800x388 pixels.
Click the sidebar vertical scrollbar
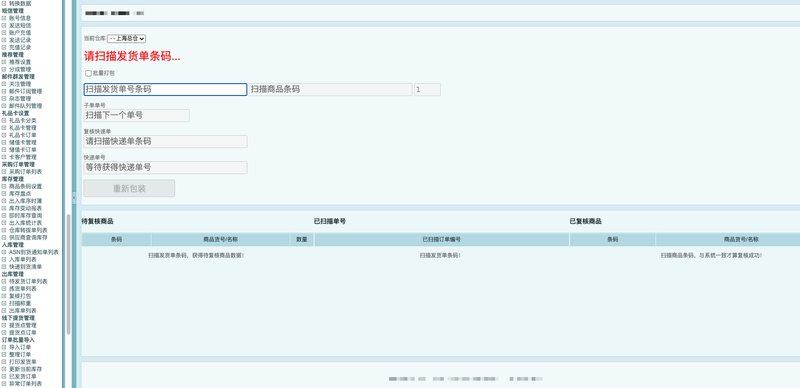coord(68,274)
